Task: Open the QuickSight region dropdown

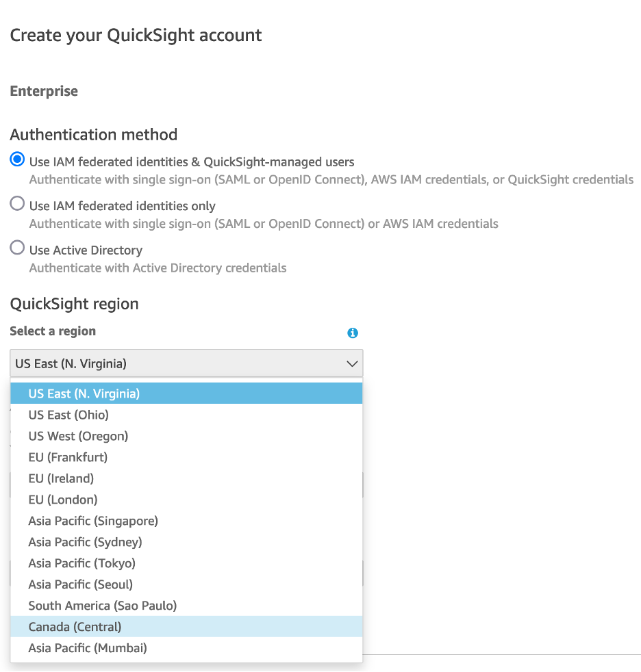Action: tap(186, 363)
